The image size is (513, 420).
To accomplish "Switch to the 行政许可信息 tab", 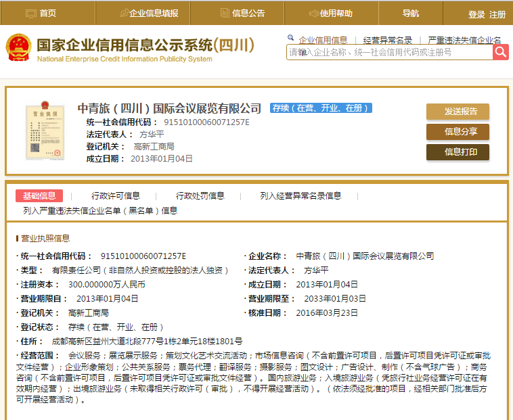I will pos(116,195).
